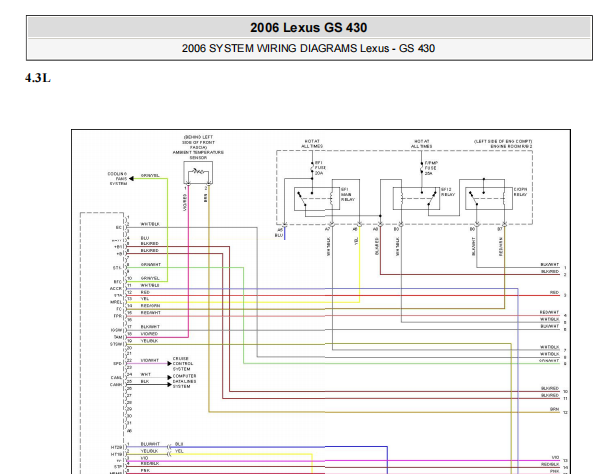Click 'WHT/BLK' wire label at pin 2
The width and height of the screenshot is (606, 474).
[150, 224]
